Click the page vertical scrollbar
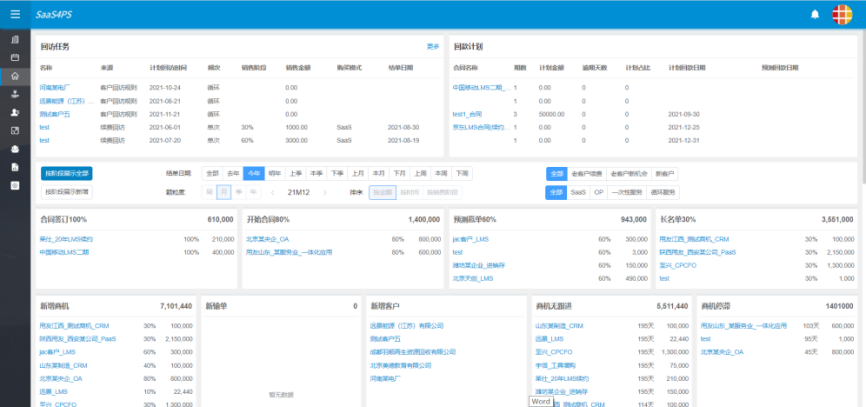Viewport: 866px width, 407px height. pos(863,108)
